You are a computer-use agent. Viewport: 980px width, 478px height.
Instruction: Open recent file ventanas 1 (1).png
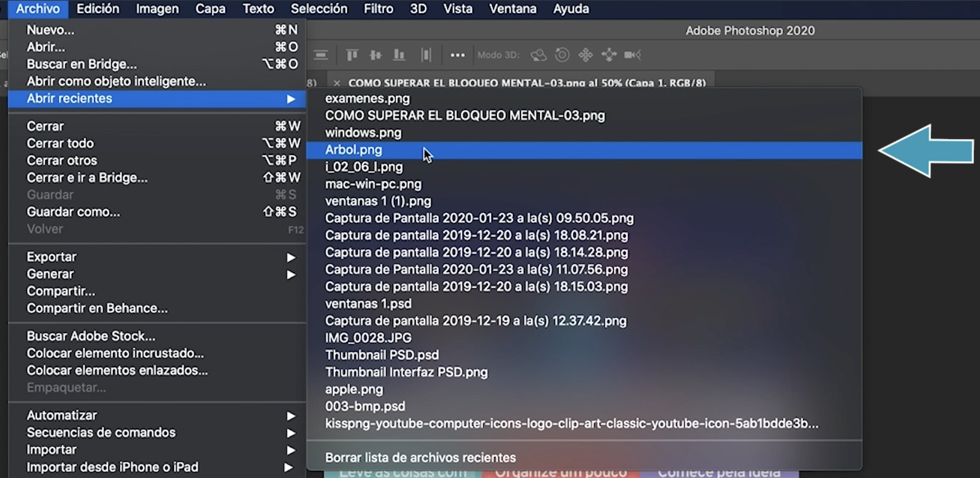[584, 201]
